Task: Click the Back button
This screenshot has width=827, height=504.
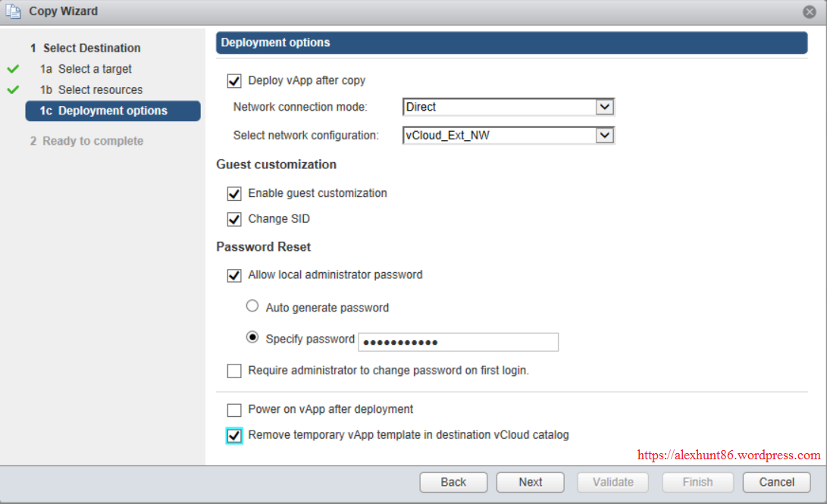Action: [x=453, y=482]
